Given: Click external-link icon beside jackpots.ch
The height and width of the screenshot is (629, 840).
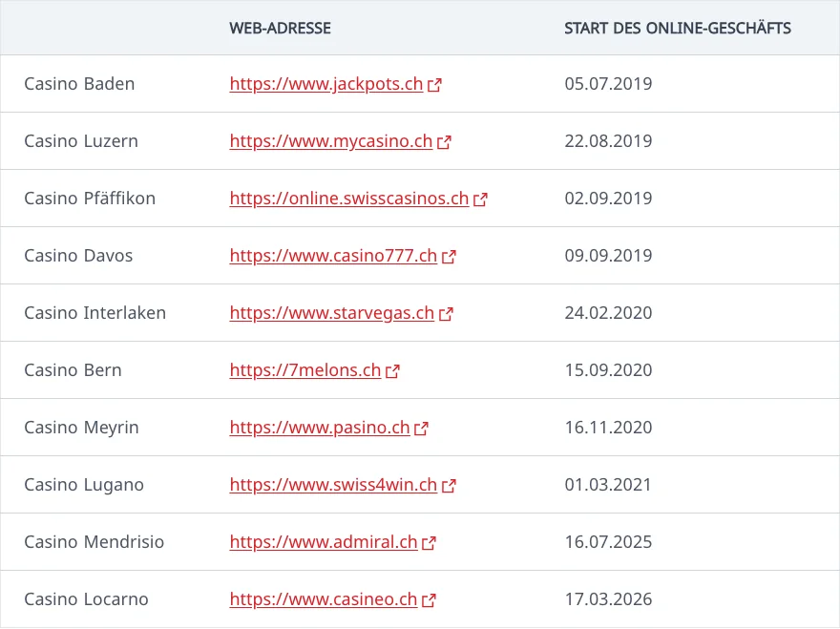Looking at the screenshot, I should pos(434,85).
